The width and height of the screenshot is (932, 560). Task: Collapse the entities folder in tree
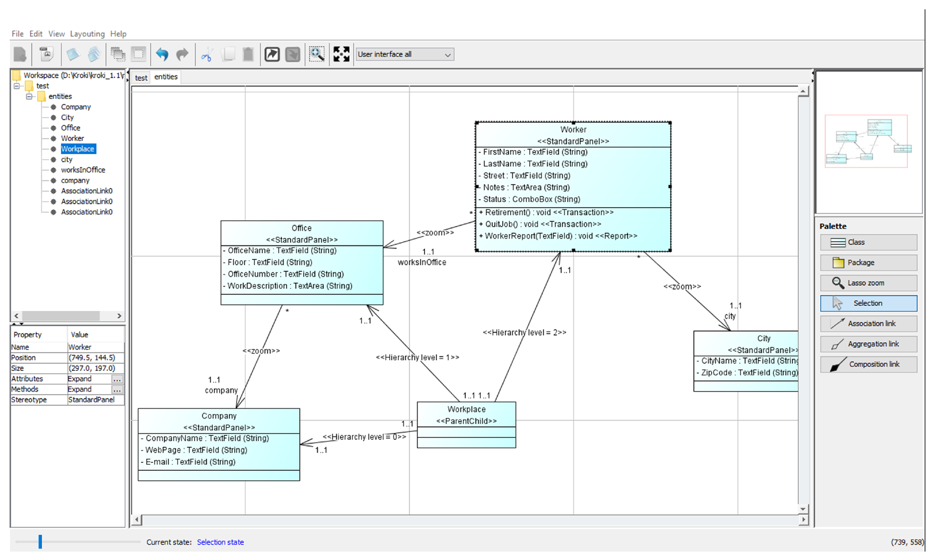pyautogui.click(x=29, y=97)
